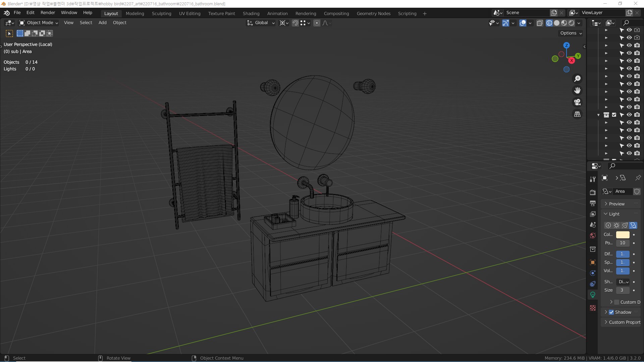This screenshot has height=362, width=644.
Task: Open the Render menu
Action: coord(48,13)
